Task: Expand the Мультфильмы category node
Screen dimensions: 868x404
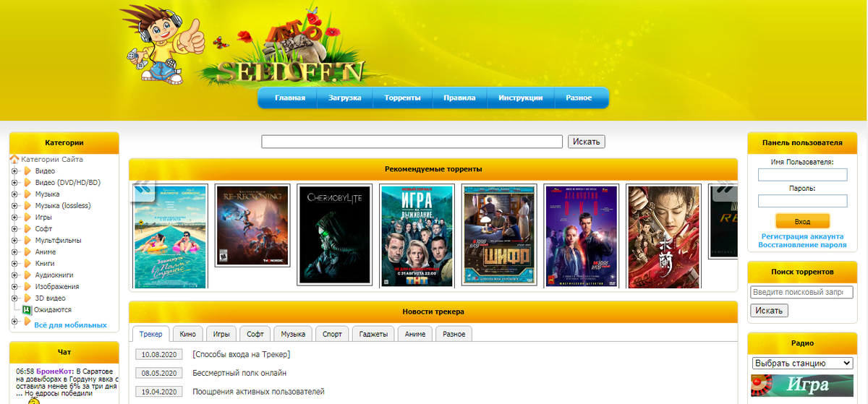Action: pos(14,241)
